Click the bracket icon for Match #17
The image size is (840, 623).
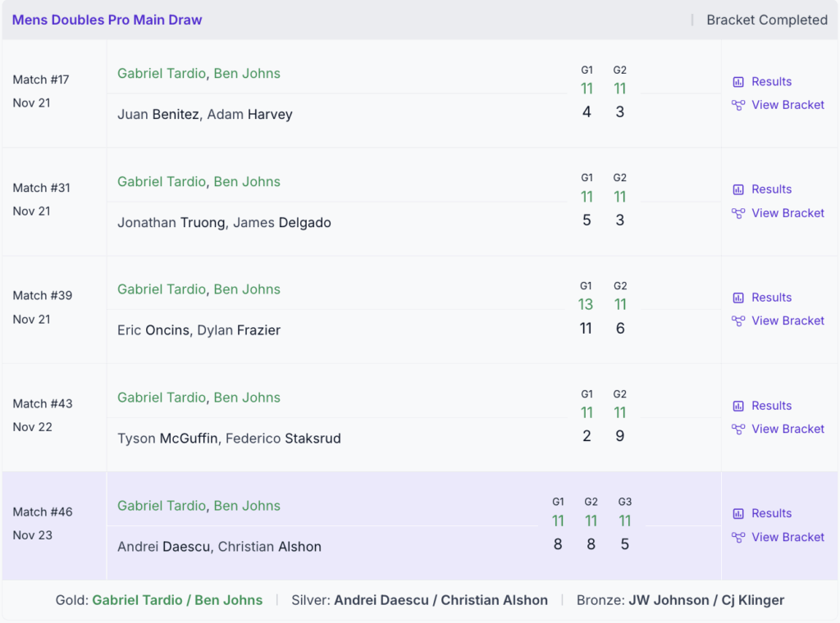[x=738, y=105]
